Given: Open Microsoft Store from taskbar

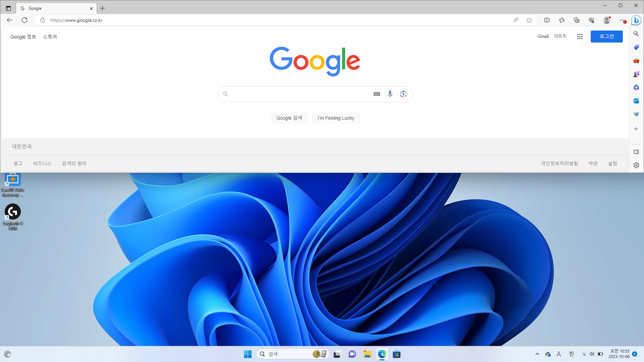Looking at the screenshot, I should 396,354.
